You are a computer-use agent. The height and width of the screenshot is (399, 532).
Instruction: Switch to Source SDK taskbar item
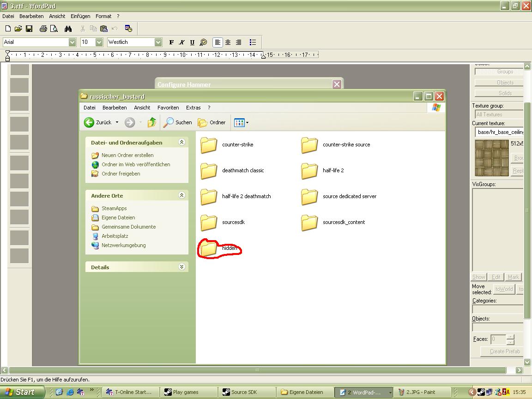(246, 392)
